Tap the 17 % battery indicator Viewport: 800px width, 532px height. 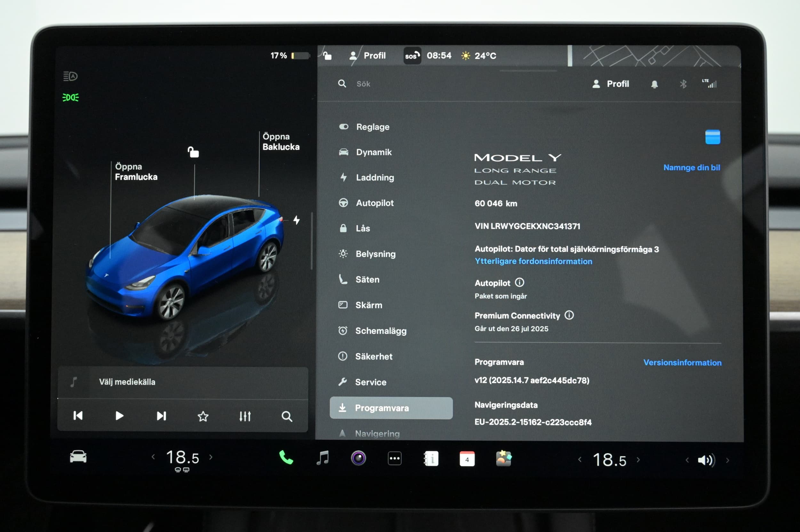(x=290, y=55)
